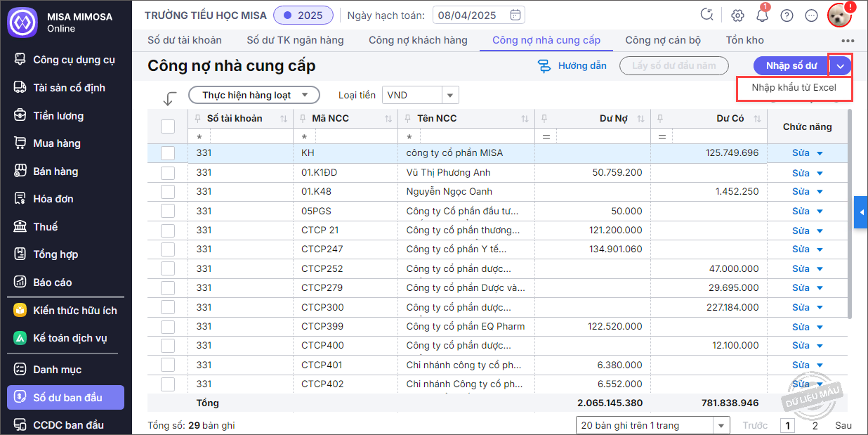Open the Hướng dẫn guide link
Viewport: 868px width, 435px height.
[x=572, y=66]
